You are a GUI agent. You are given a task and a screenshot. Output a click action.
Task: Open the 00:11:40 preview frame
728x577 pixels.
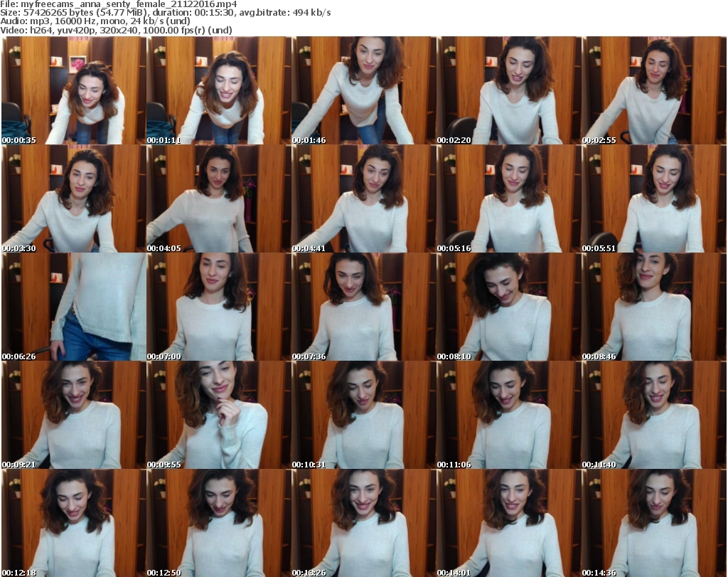(654, 415)
